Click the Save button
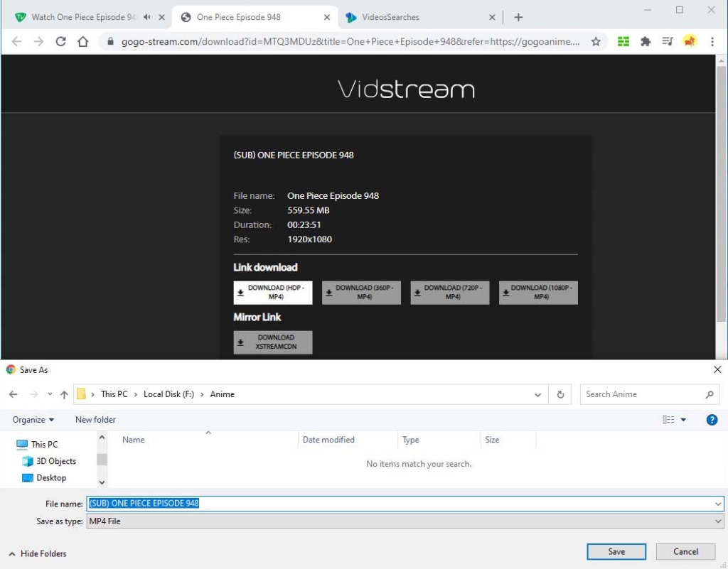 point(616,551)
